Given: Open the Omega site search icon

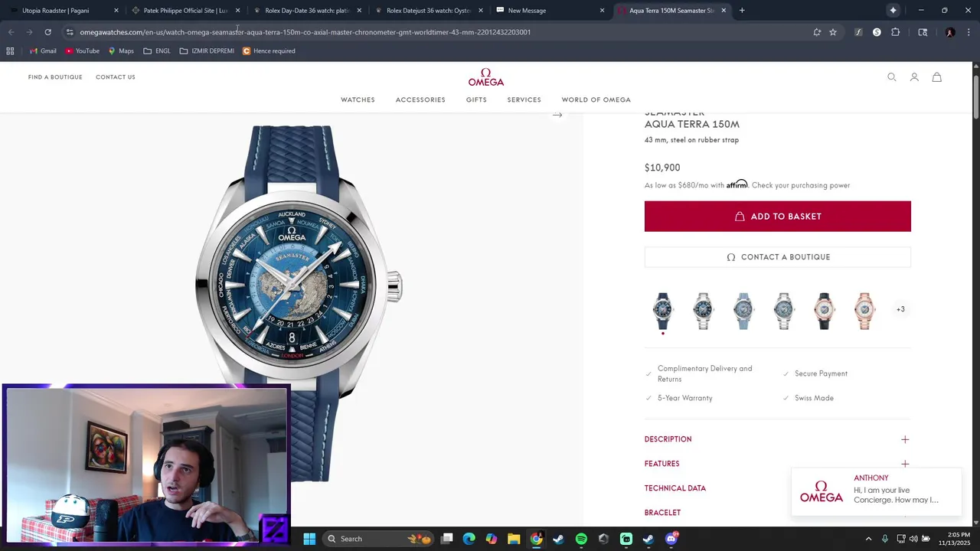Looking at the screenshot, I should 892,77.
